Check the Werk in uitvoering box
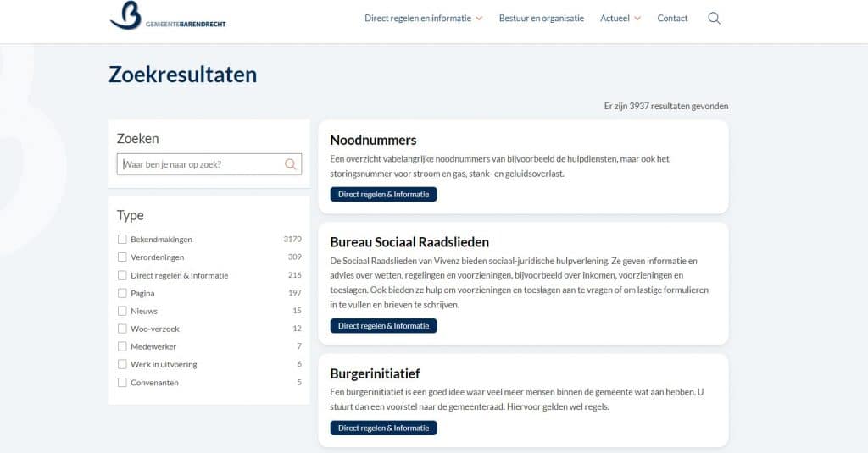Viewport: 868px width, 453px height. 122,364
